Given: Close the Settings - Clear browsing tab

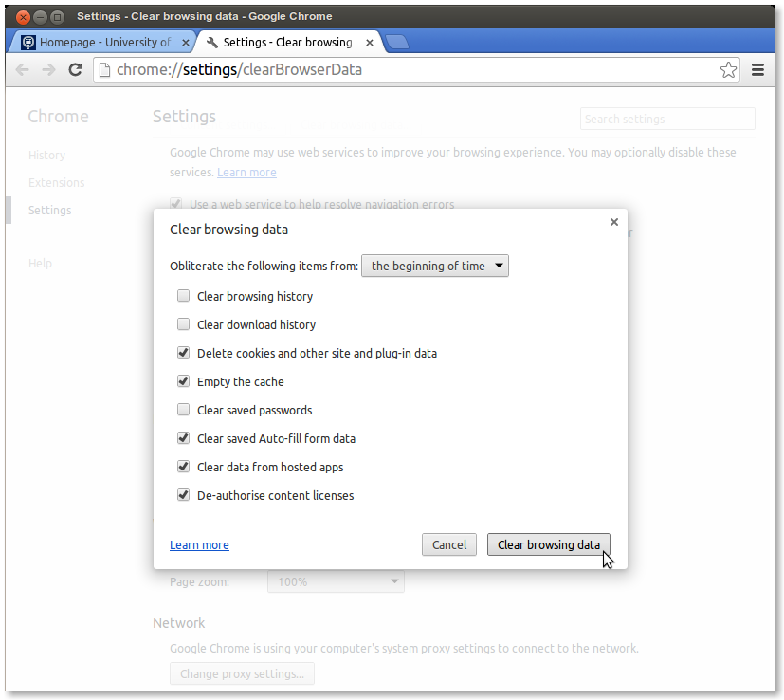Looking at the screenshot, I should tap(370, 43).
